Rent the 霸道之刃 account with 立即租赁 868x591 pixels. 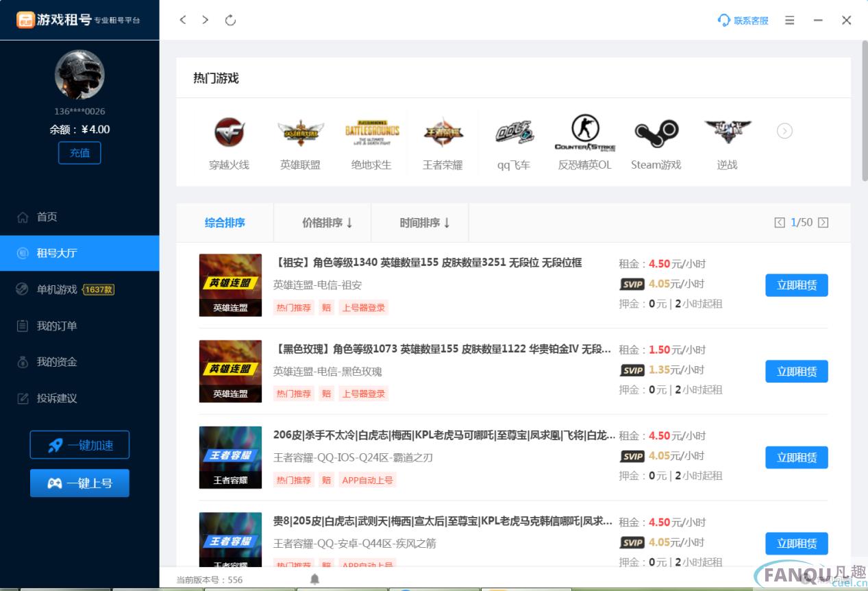[x=797, y=457]
